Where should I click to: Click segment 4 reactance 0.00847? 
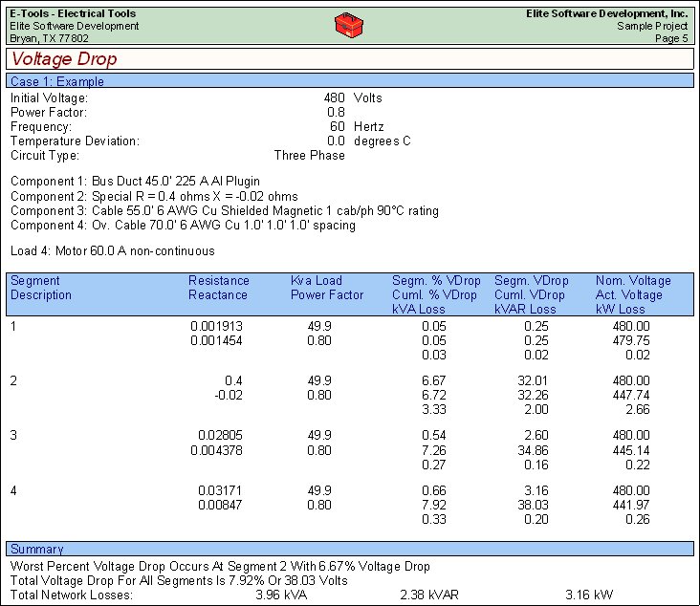click(220, 505)
